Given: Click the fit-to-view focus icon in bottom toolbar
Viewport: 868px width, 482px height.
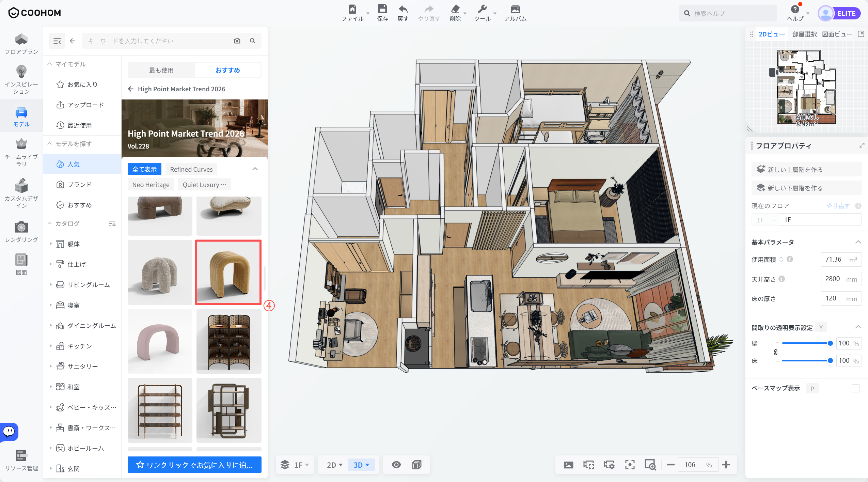Looking at the screenshot, I should click(630, 465).
